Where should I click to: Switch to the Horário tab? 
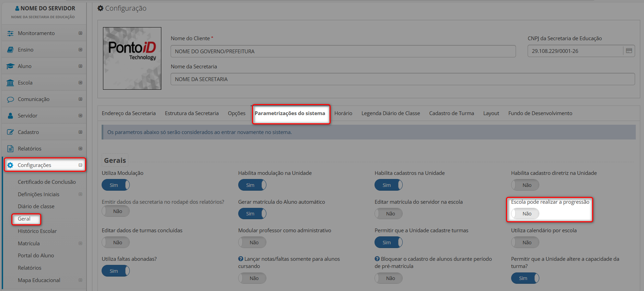tap(343, 113)
